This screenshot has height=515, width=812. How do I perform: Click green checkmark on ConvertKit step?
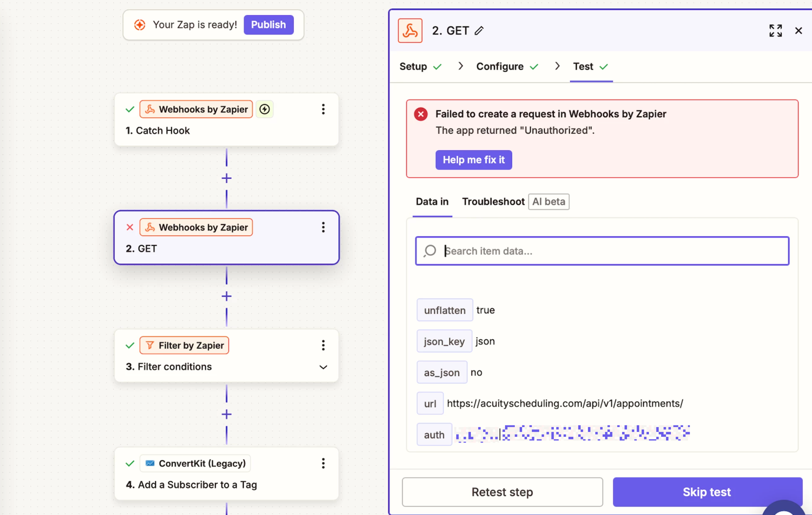pyautogui.click(x=130, y=464)
